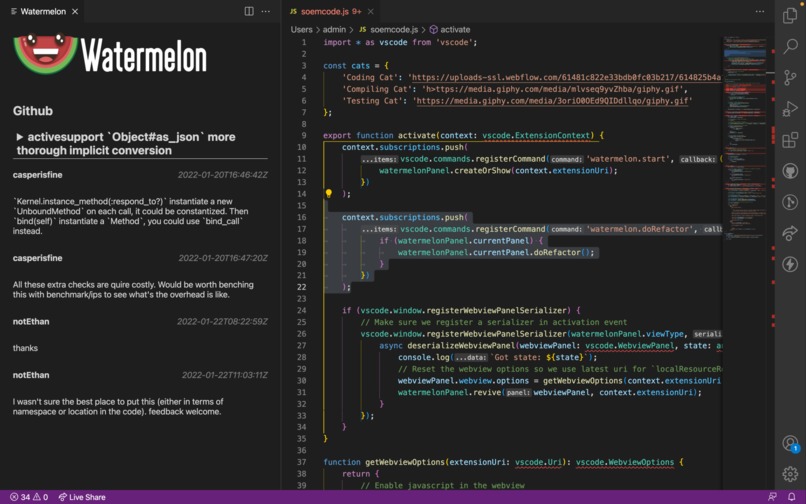The width and height of the screenshot is (806, 504).
Task: Split the Watermelon editor pane
Action: point(249,11)
